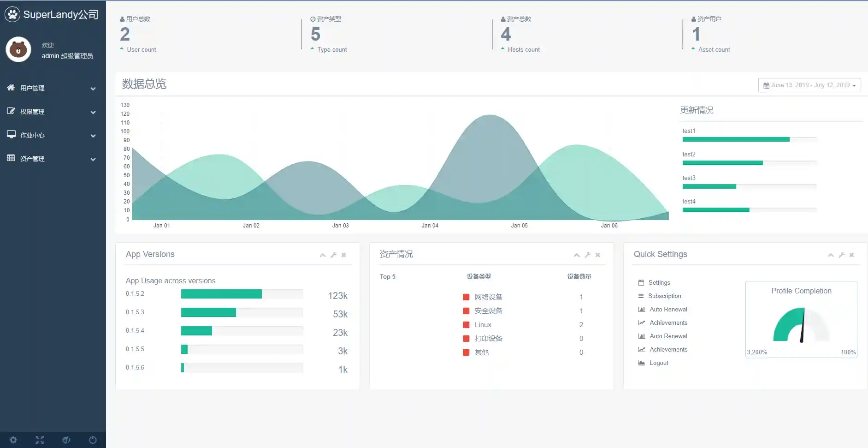Collapse the App Versions panel via chevron
The width and height of the screenshot is (868, 448).
coord(323,255)
